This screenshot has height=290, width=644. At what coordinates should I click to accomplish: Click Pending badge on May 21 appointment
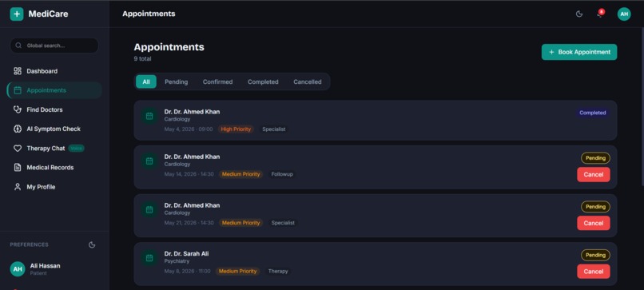(595, 207)
